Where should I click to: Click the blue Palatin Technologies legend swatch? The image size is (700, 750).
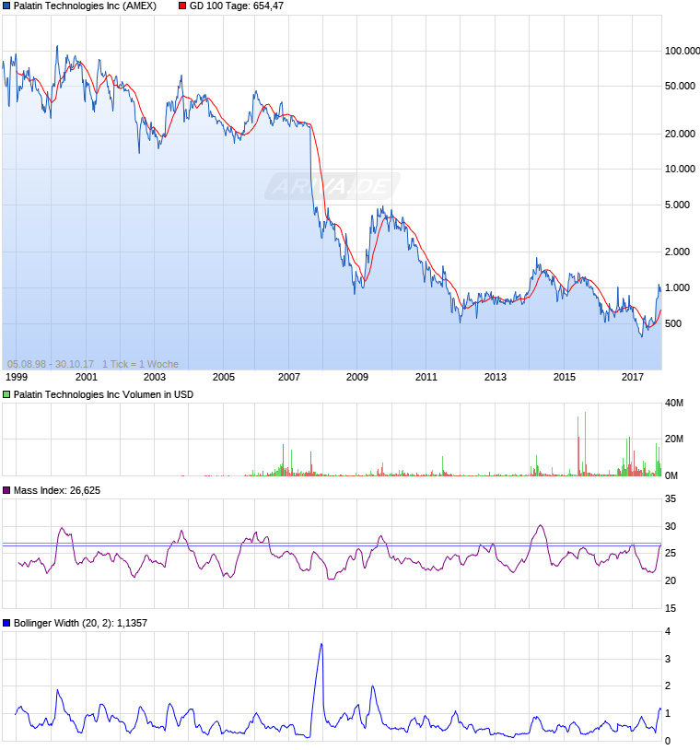[x=6, y=6]
